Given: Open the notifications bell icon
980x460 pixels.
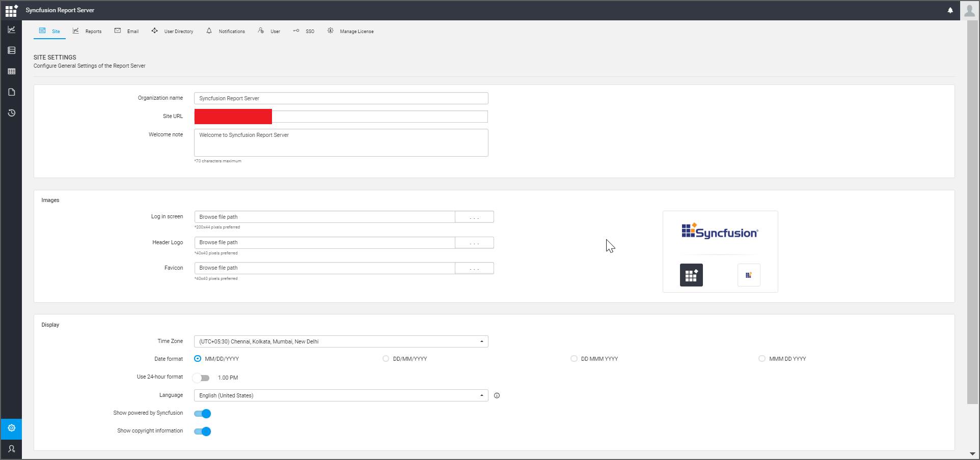Looking at the screenshot, I should click(950, 10).
